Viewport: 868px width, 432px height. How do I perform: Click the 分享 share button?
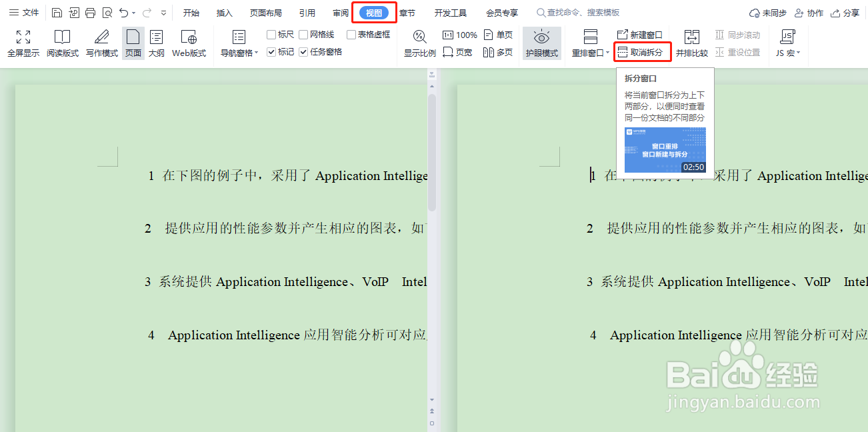tap(845, 11)
